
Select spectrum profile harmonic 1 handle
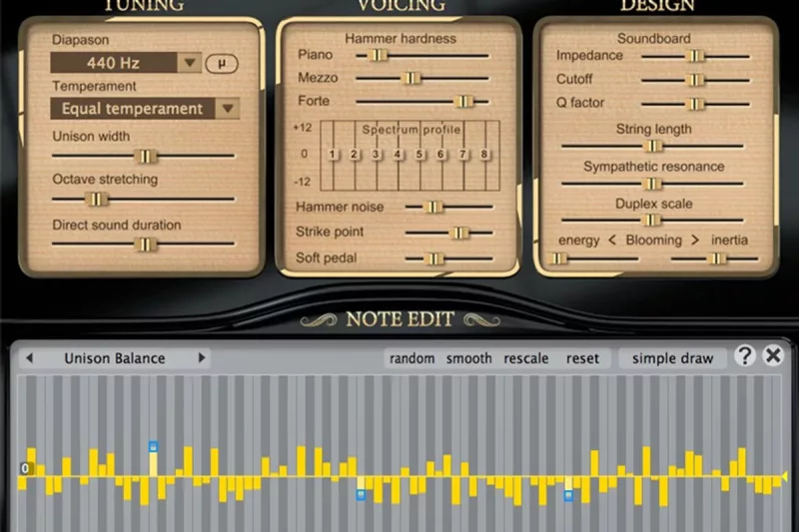(332, 154)
